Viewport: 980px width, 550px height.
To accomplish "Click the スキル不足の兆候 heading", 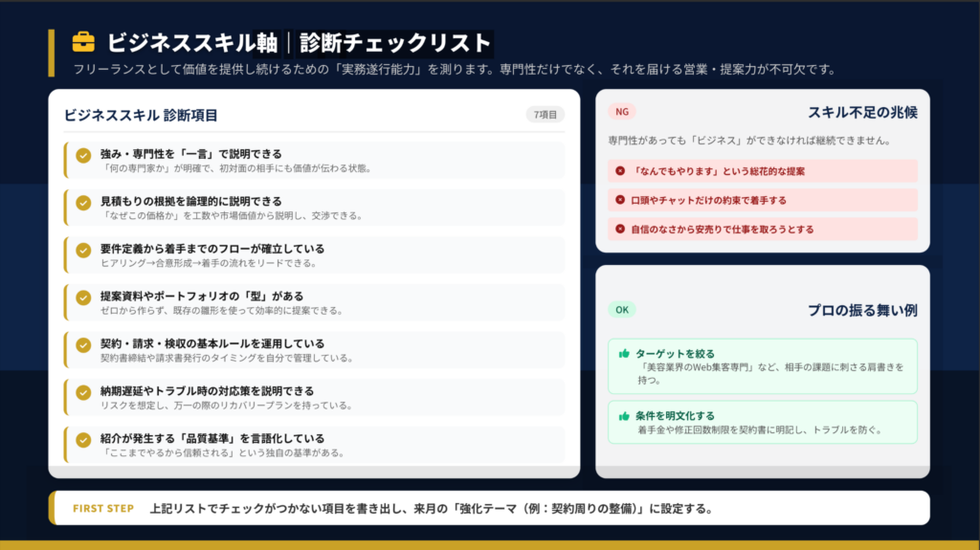I will click(862, 112).
